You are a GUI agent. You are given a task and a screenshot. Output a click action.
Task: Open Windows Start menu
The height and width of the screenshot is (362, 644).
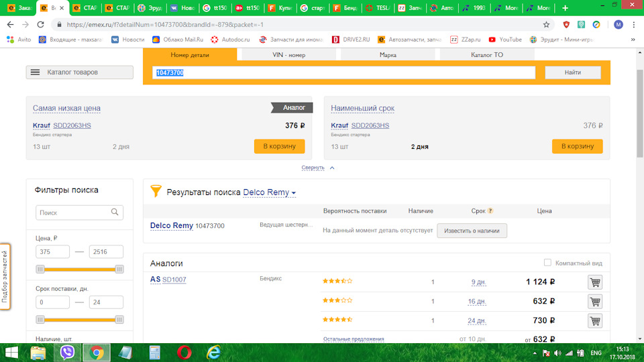11,353
